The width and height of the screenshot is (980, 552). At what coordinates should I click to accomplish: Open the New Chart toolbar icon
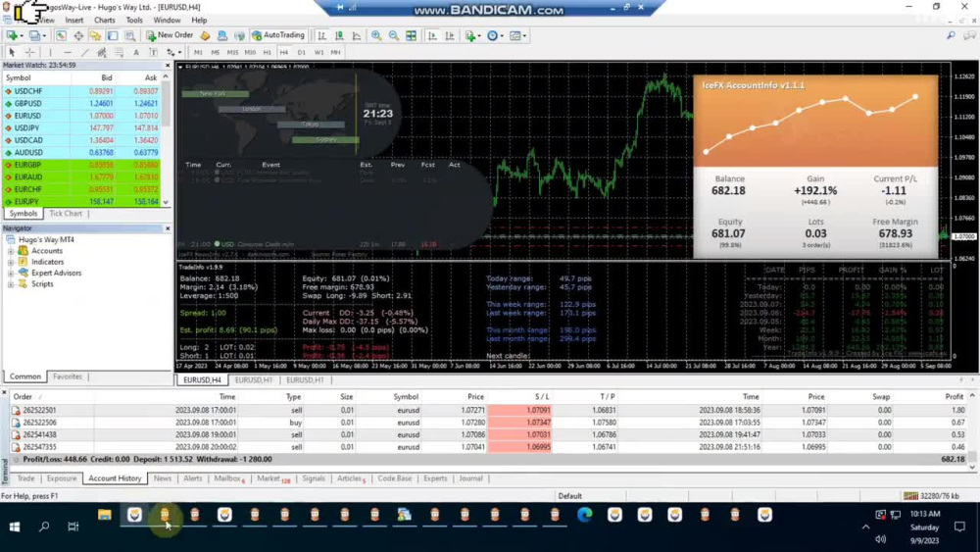tap(11, 35)
